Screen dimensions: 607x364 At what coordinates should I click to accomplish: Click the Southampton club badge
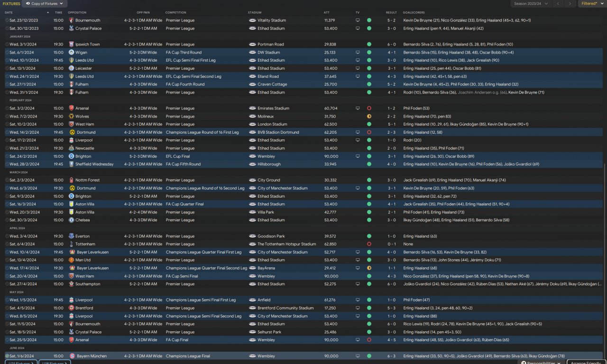pos(72,284)
